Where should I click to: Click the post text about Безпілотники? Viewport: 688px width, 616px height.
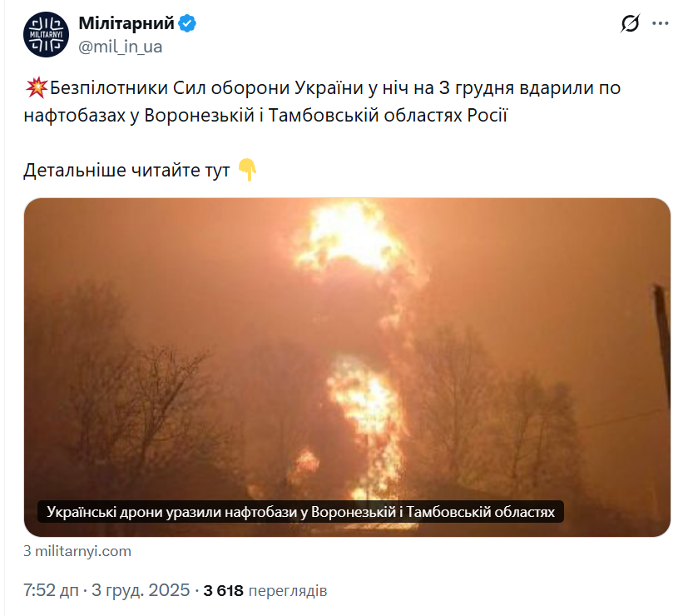click(x=322, y=102)
